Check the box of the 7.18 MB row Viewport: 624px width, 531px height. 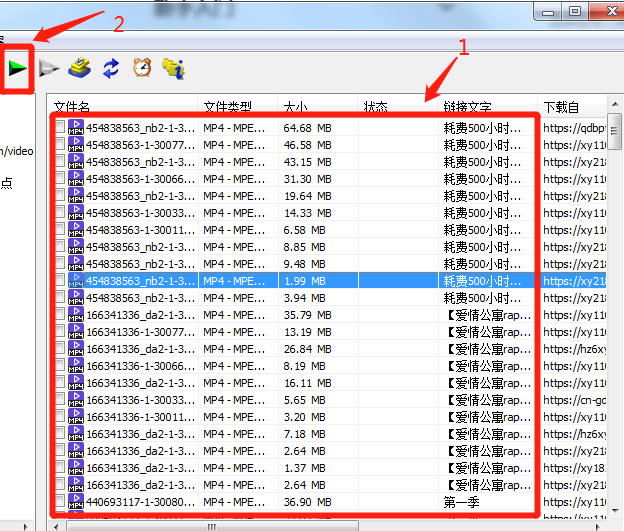point(60,433)
